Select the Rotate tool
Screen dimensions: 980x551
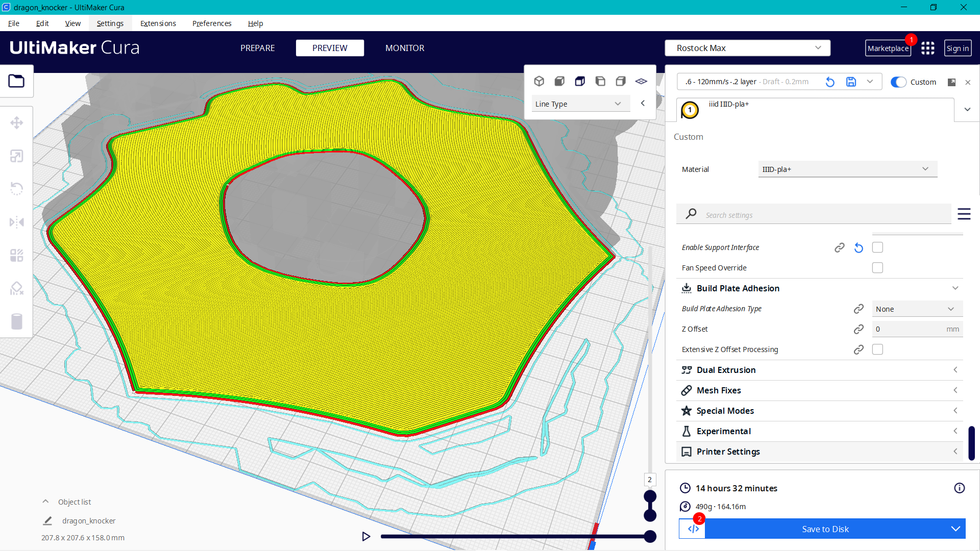point(17,189)
